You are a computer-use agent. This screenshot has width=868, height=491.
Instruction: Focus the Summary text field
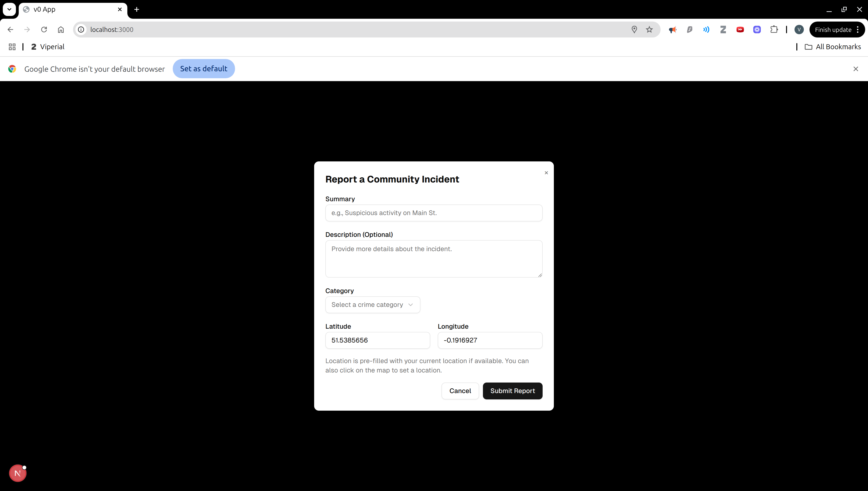(434, 213)
